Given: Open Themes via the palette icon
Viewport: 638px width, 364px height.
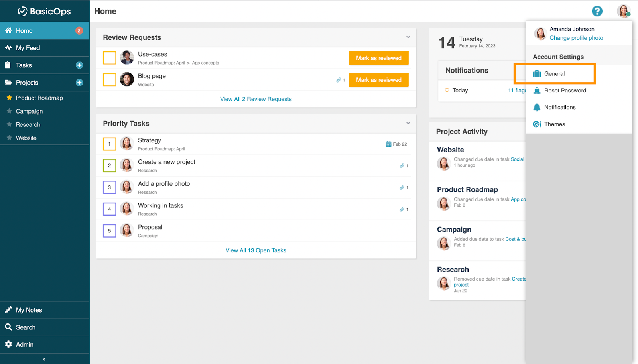Looking at the screenshot, I should tap(537, 124).
